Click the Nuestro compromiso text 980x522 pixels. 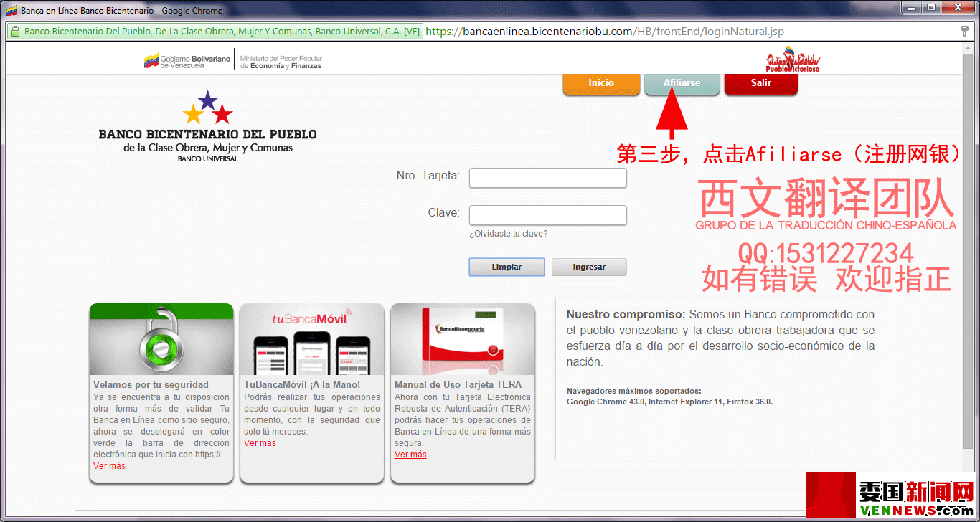tap(720, 338)
